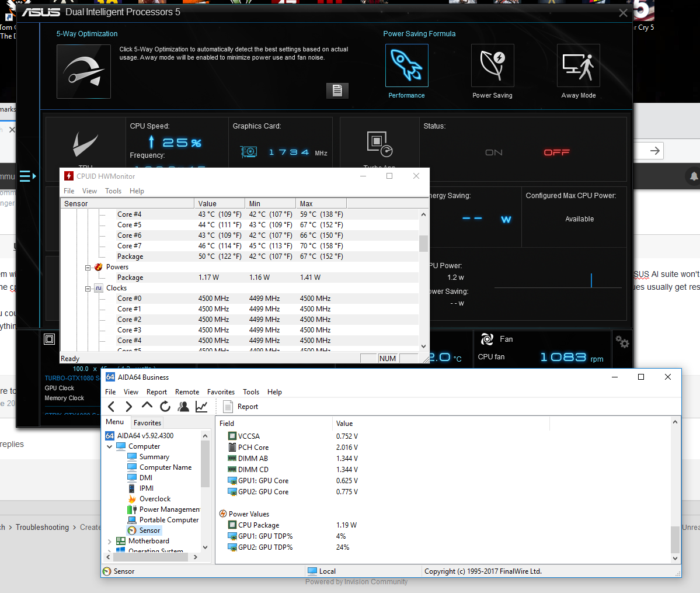This screenshot has width=700, height=593.
Task: Open HWMonitor File menu
Action: pyautogui.click(x=69, y=191)
